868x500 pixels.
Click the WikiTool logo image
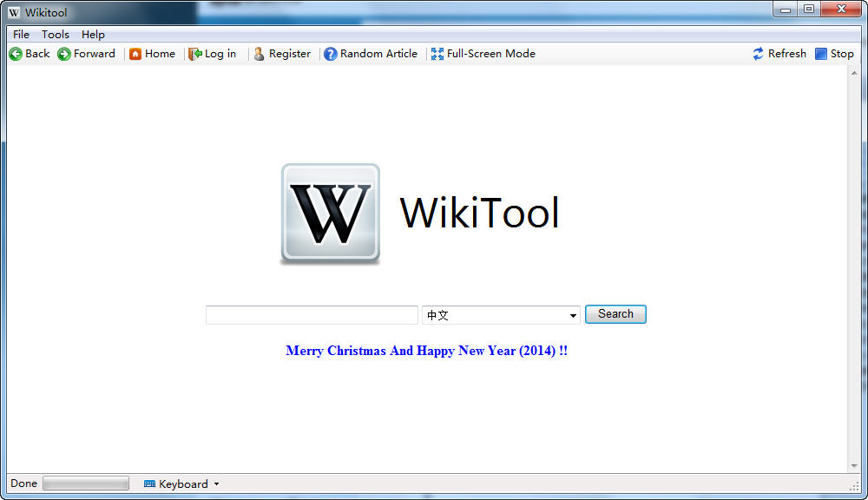point(330,212)
